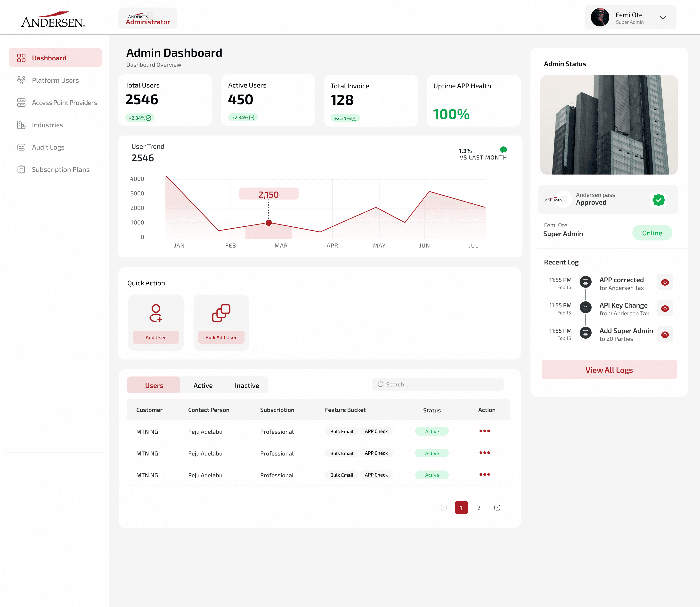Viewport: 700px width, 607px height.
Task: Open action menu for third MTN NG row
Action: tap(484, 475)
